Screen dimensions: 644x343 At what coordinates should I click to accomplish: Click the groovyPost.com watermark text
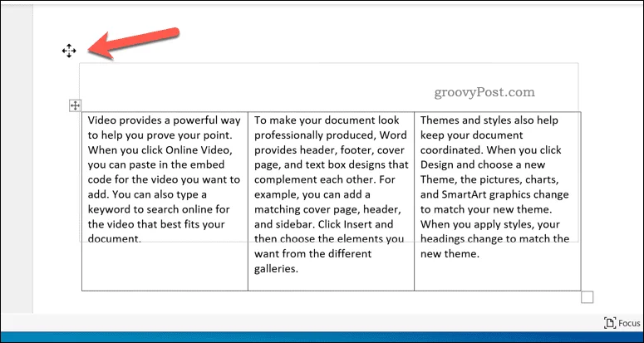click(484, 92)
